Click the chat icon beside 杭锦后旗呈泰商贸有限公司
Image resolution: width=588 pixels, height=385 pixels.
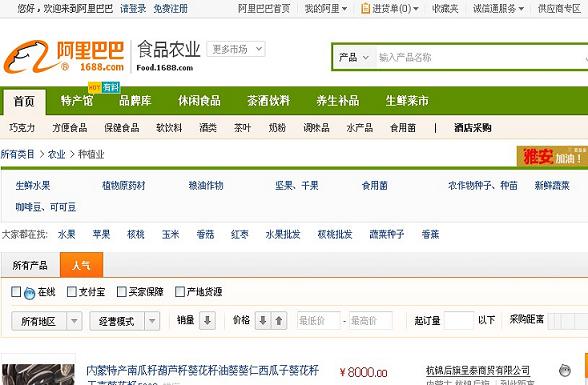coord(565,370)
